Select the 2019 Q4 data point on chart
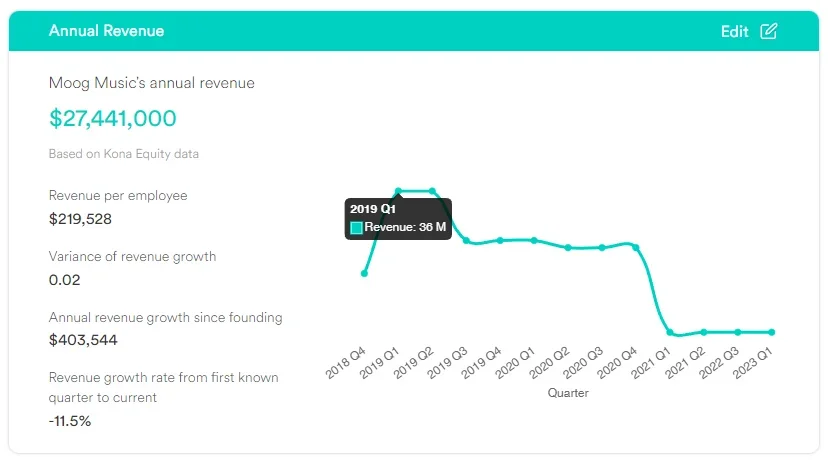This screenshot has width=828, height=462. [x=500, y=240]
